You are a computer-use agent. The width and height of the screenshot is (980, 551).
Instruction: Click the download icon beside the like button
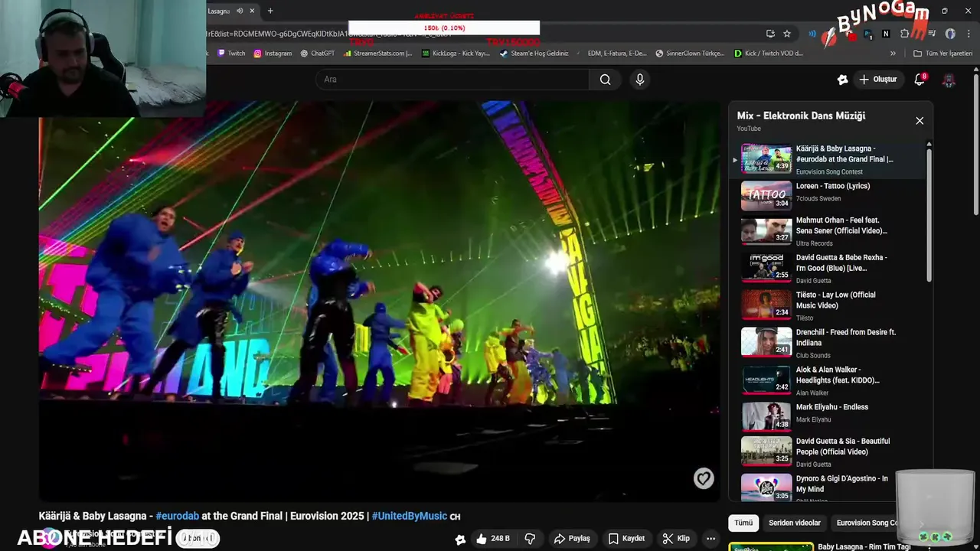(460, 540)
